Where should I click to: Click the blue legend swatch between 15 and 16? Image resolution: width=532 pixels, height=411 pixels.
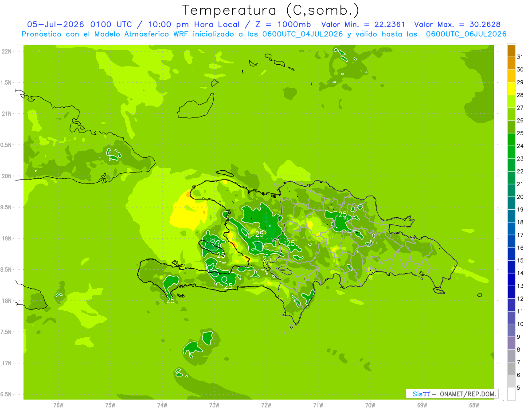coord(511,254)
